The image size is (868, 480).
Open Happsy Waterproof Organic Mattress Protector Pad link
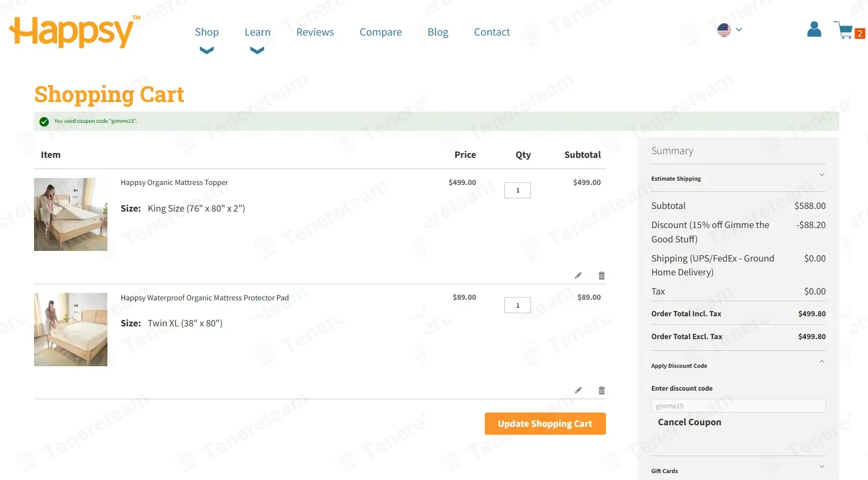pos(205,298)
